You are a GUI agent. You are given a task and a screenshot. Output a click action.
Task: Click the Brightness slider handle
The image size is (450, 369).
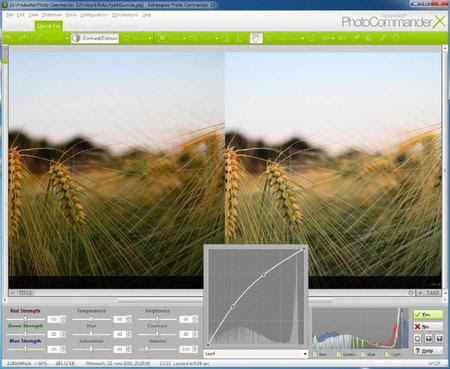tap(157, 319)
